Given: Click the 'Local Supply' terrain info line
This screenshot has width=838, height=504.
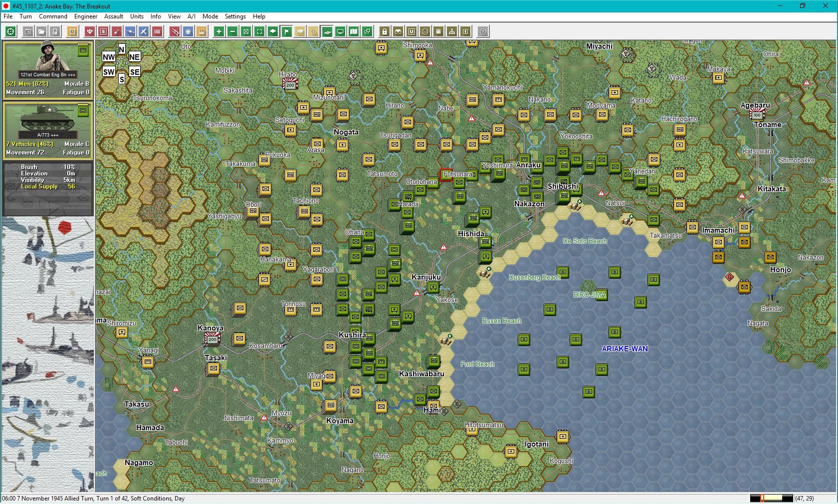Looking at the screenshot, I should pyautogui.click(x=48, y=186).
